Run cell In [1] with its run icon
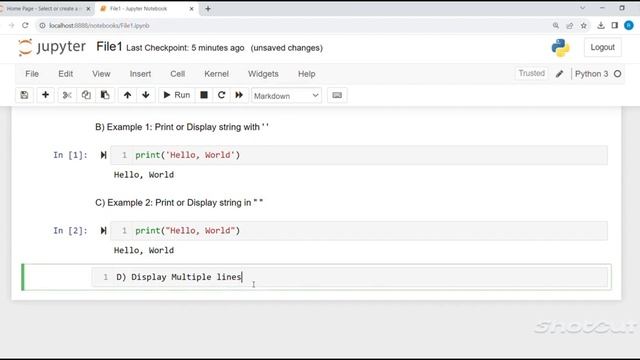Viewport: 640px width, 360px height. (103, 155)
